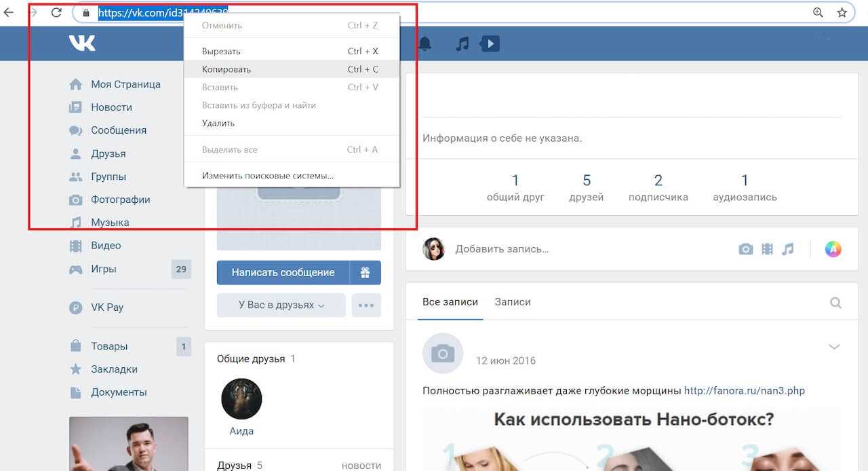Click the VK logo in header
The height and width of the screenshot is (471, 868).
pos(82,43)
